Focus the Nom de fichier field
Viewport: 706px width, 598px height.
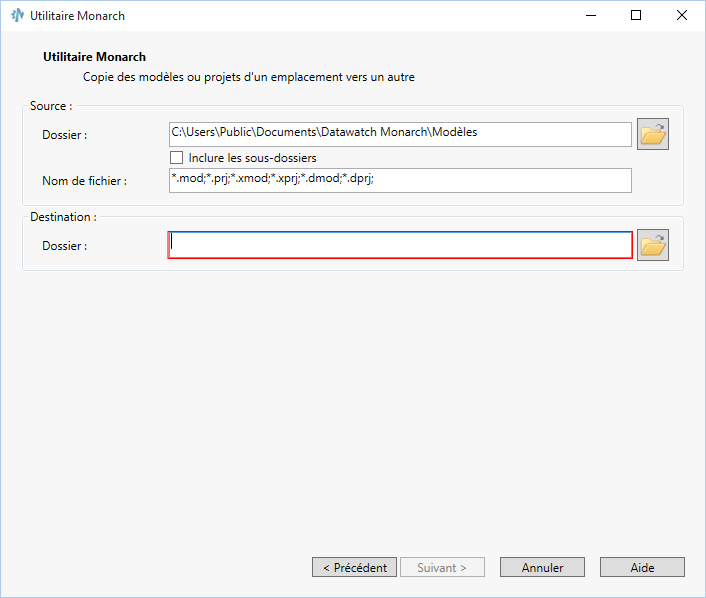pos(400,180)
